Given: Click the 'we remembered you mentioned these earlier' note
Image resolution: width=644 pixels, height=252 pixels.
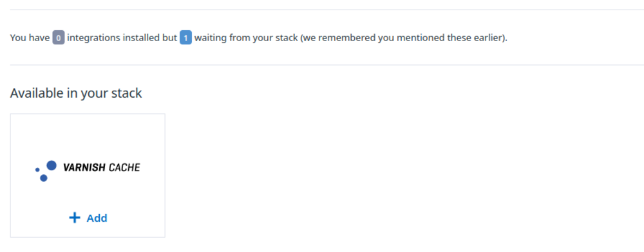Looking at the screenshot, I should click(x=403, y=38).
